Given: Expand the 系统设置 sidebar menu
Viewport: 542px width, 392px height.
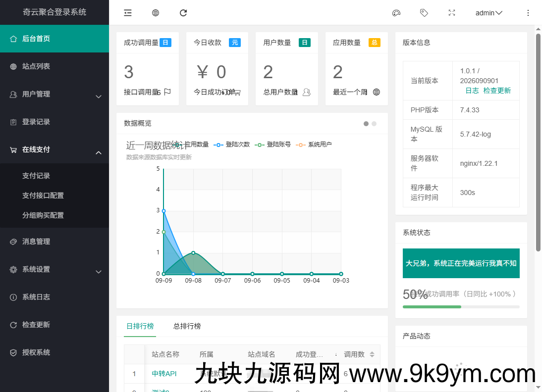Looking at the screenshot, I should (54, 269).
